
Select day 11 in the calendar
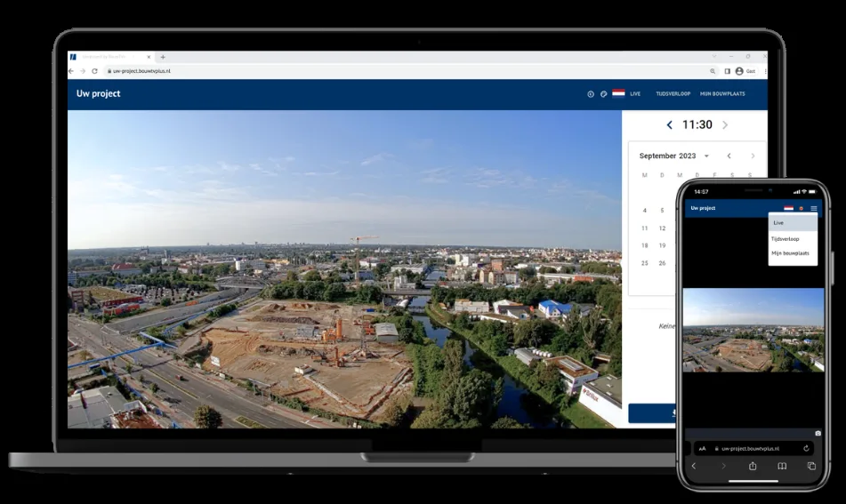[644, 228]
